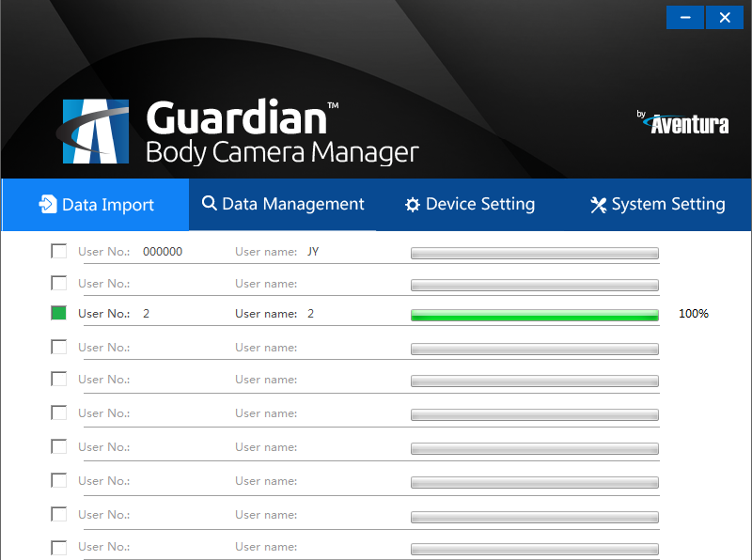Toggle the checkbox in the fourth row
Image resolution: width=752 pixels, height=560 pixels.
pyautogui.click(x=58, y=346)
